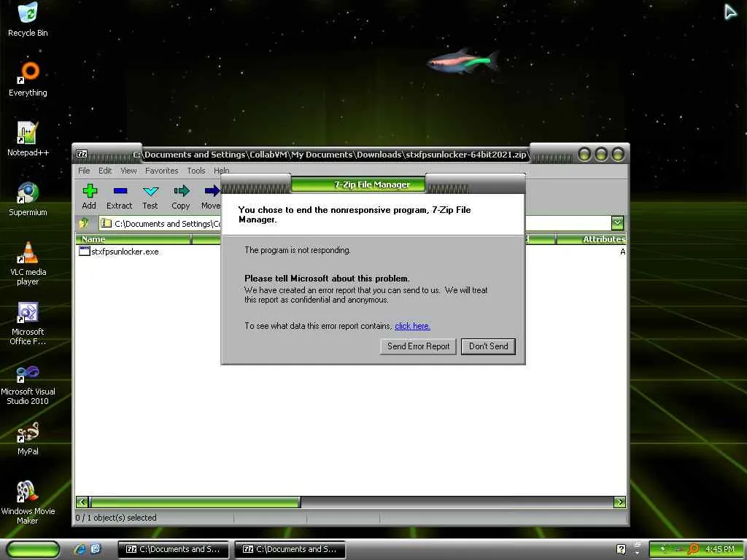The height and width of the screenshot is (560, 747).
Task: Click the green horizontal scrollbar thumb
Action: pos(195,502)
